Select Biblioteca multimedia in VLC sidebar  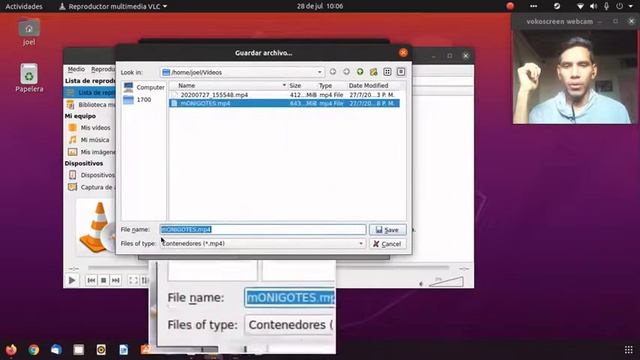(91, 104)
